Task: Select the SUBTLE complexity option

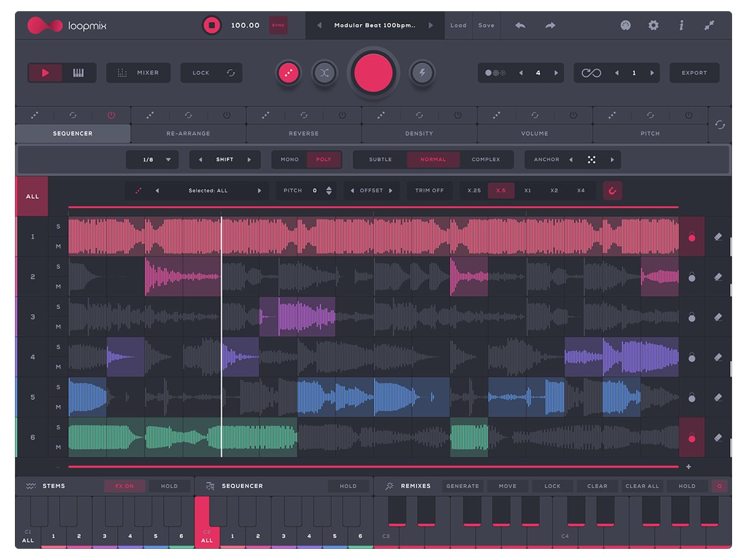Action: pos(380,159)
